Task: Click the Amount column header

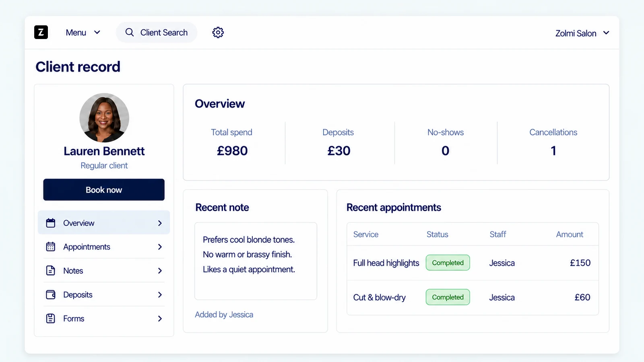Action: 570,234
